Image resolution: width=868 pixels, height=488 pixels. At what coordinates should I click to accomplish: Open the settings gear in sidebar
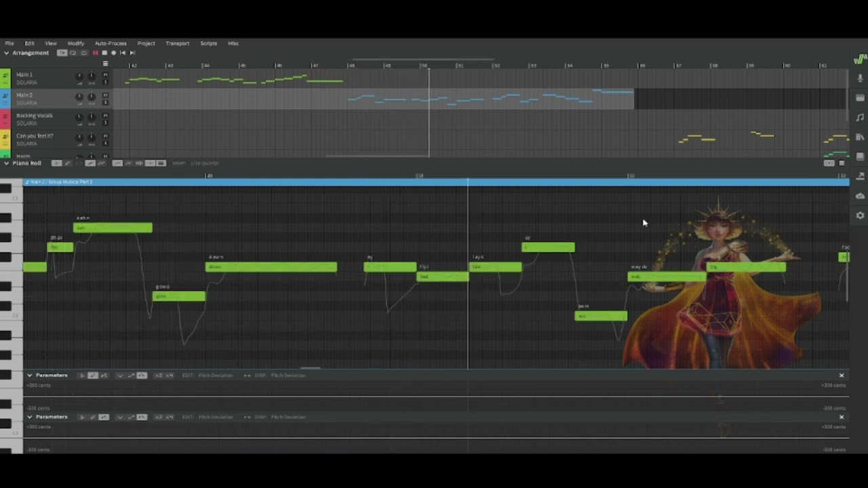click(x=860, y=216)
